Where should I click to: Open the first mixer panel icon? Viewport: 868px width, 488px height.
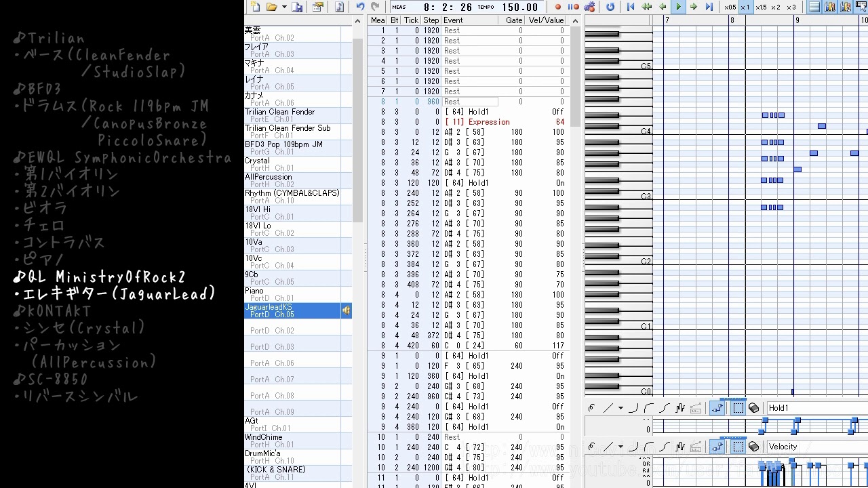click(x=830, y=7)
